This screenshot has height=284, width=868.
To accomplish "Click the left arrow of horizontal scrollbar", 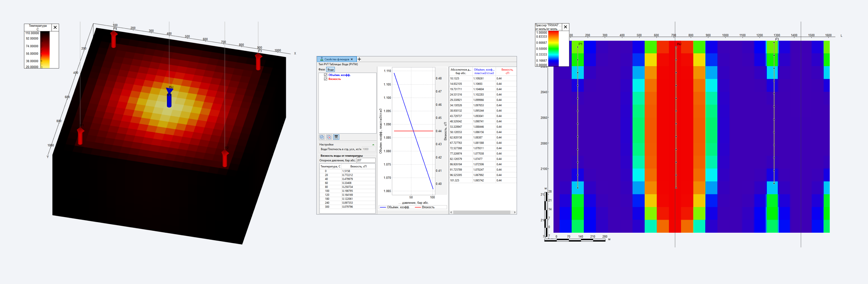I will 451,212.
